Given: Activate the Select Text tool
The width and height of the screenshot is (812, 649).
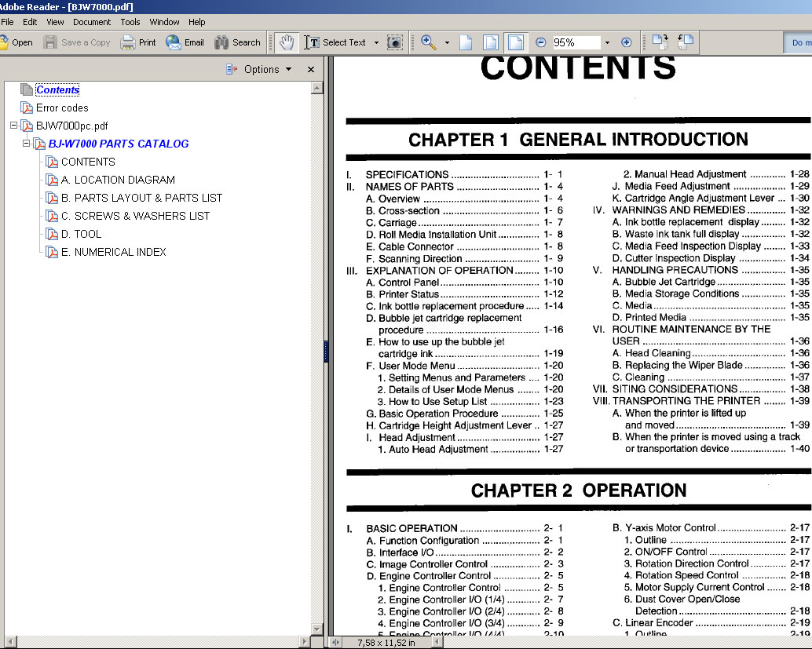Looking at the screenshot, I should tap(335, 42).
